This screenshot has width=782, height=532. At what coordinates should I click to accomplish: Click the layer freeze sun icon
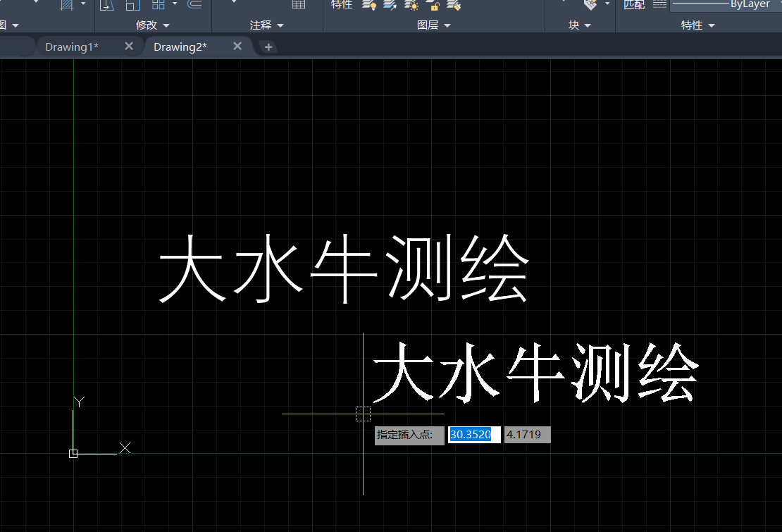pos(413,5)
